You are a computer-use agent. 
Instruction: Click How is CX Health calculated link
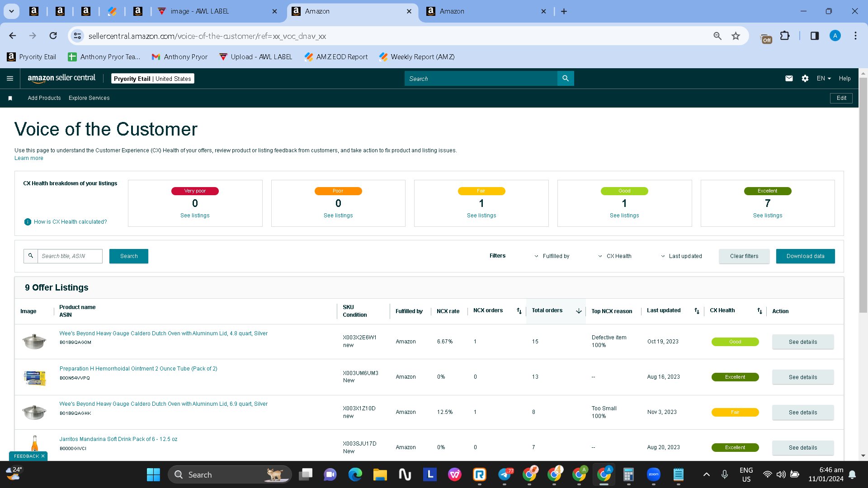pyautogui.click(x=71, y=222)
